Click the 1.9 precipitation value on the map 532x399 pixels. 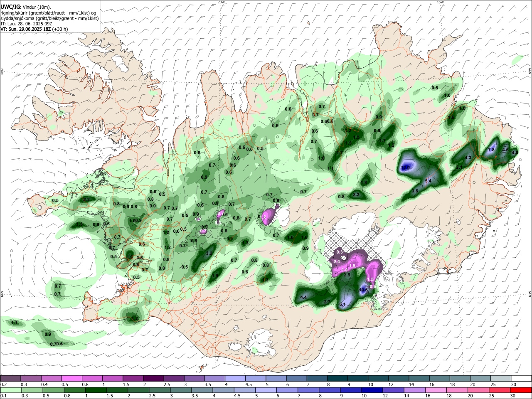point(215,275)
